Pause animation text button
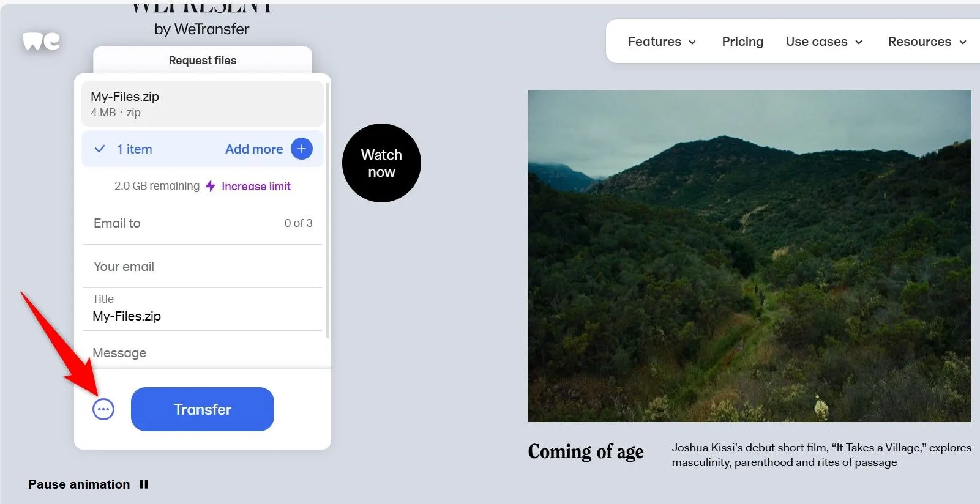Image resolution: width=980 pixels, height=504 pixels. pyautogui.click(x=79, y=484)
